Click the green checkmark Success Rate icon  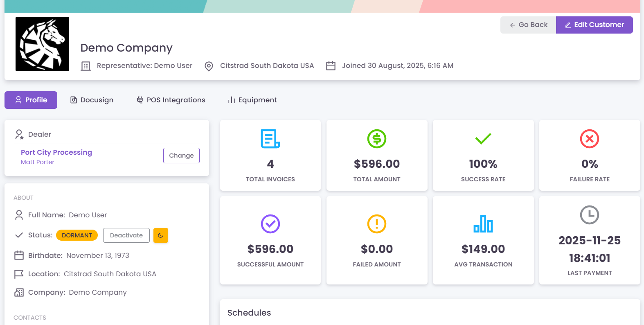click(483, 139)
